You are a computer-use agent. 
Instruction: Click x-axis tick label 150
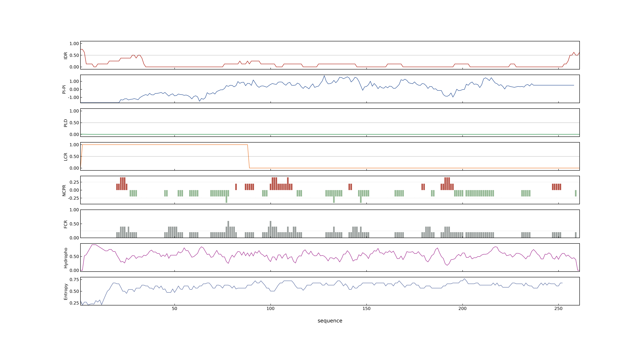click(x=367, y=309)
